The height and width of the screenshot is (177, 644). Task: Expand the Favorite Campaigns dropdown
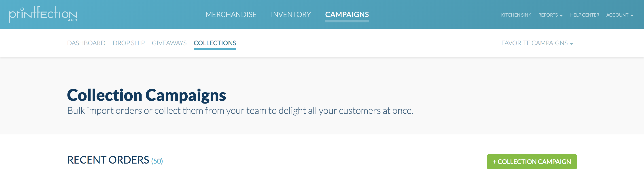537,43
